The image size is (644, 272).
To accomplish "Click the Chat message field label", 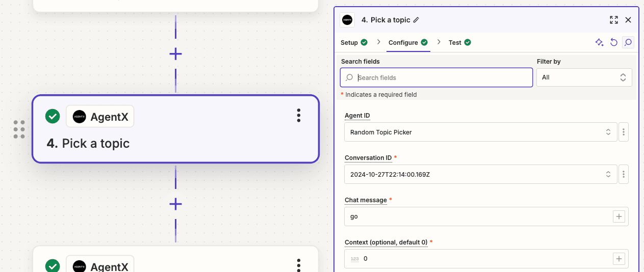I will (366, 200).
